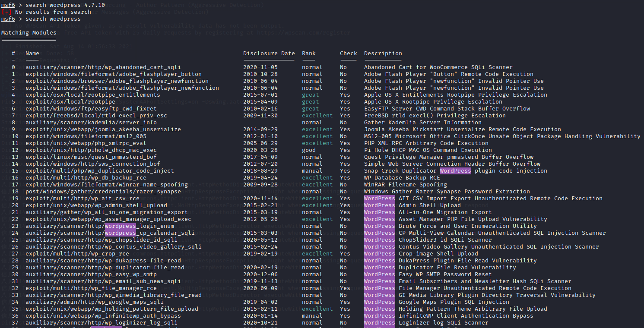Click exploit/osx/local/rootpipe_entitlements module name
The image size is (644, 328).
93,95
